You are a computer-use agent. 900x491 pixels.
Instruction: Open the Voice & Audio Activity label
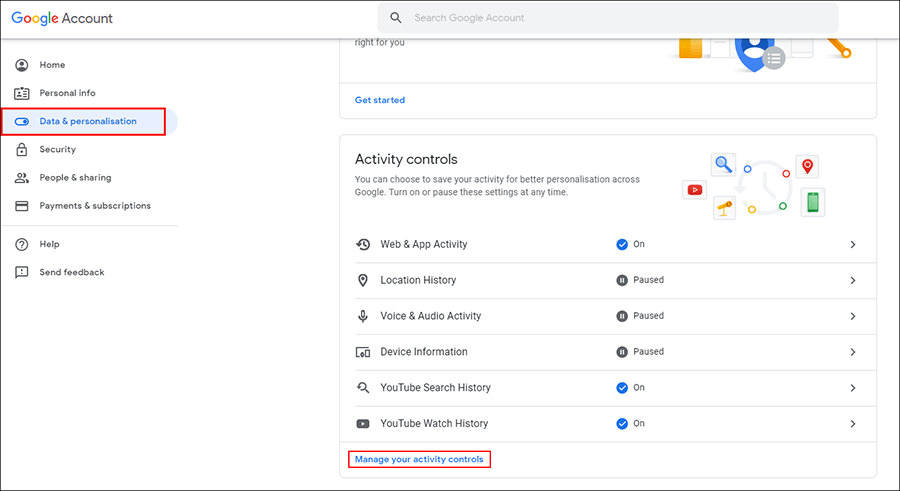(x=430, y=316)
